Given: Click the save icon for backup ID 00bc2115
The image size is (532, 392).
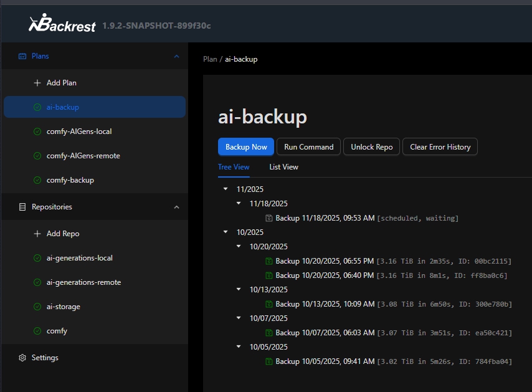Looking at the screenshot, I should (x=269, y=261).
